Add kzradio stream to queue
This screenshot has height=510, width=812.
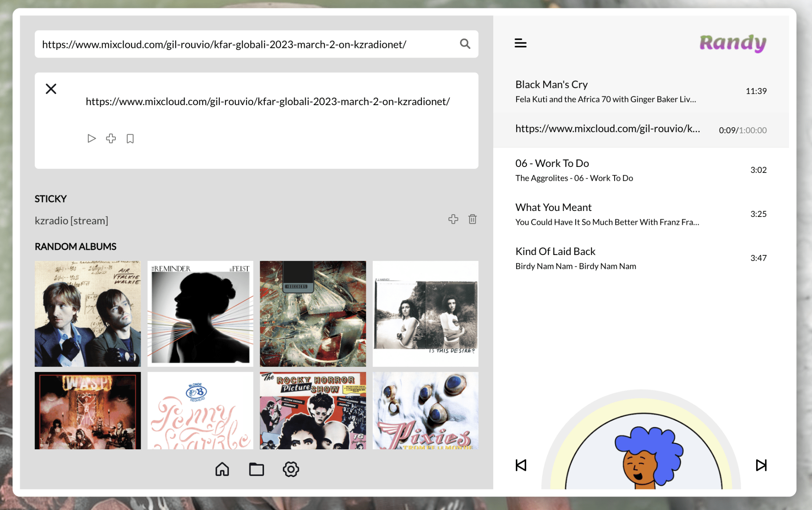[453, 219]
